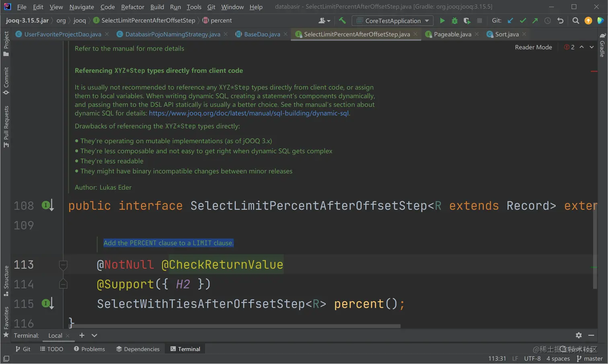Screen dimensions: 608x364
Task: Click the orange IDE update icon
Action: [588, 20]
